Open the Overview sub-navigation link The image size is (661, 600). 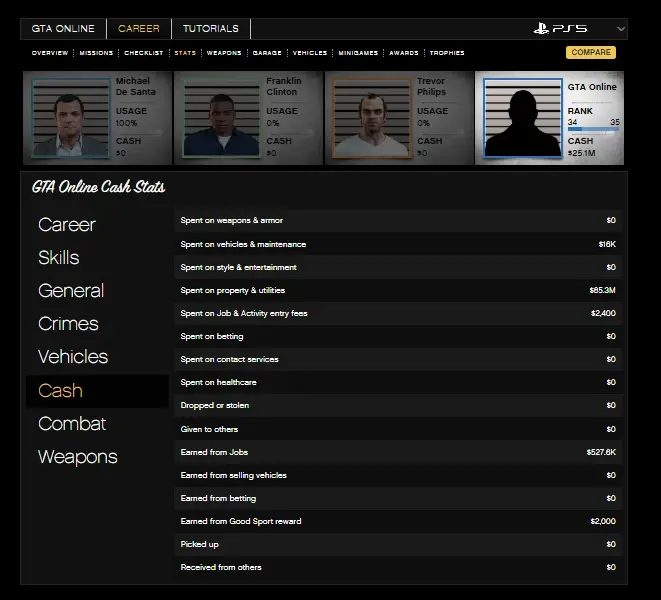(50, 53)
